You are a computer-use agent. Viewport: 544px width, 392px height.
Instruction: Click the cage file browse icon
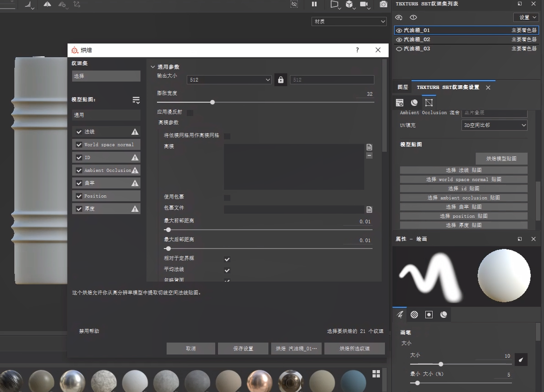(x=369, y=209)
